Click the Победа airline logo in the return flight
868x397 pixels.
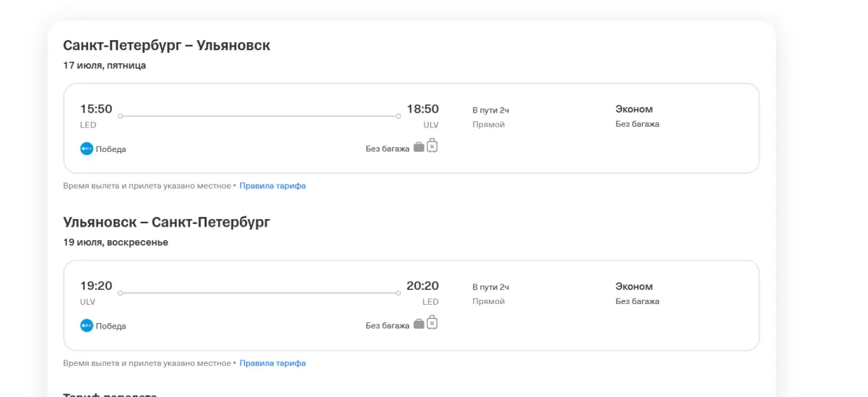(x=86, y=326)
